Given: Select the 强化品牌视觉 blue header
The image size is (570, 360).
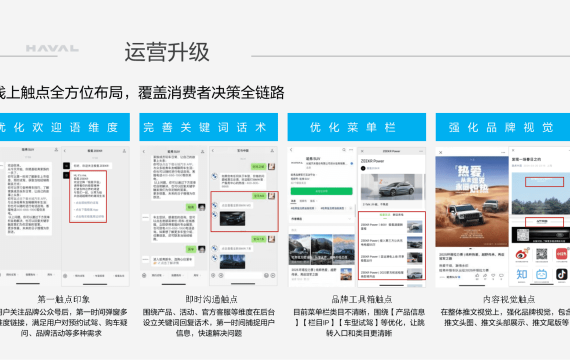Looking at the screenshot, I should (x=503, y=127).
